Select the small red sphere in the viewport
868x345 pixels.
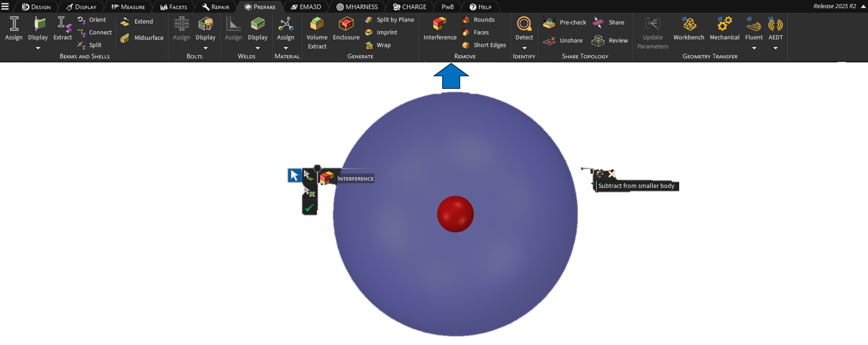455,214
